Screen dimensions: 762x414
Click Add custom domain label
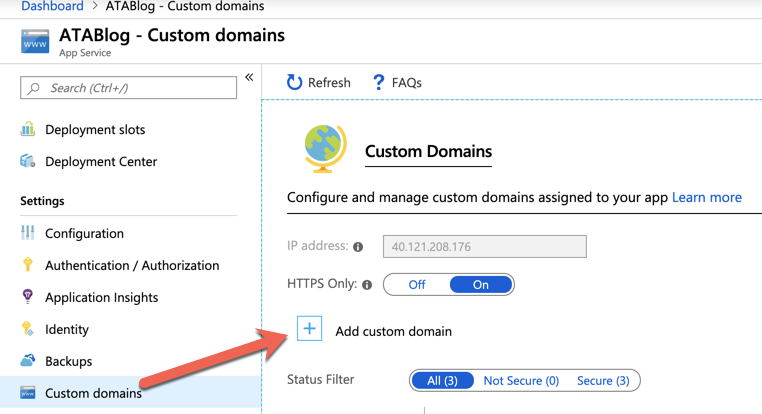click(x=394, y=331)
